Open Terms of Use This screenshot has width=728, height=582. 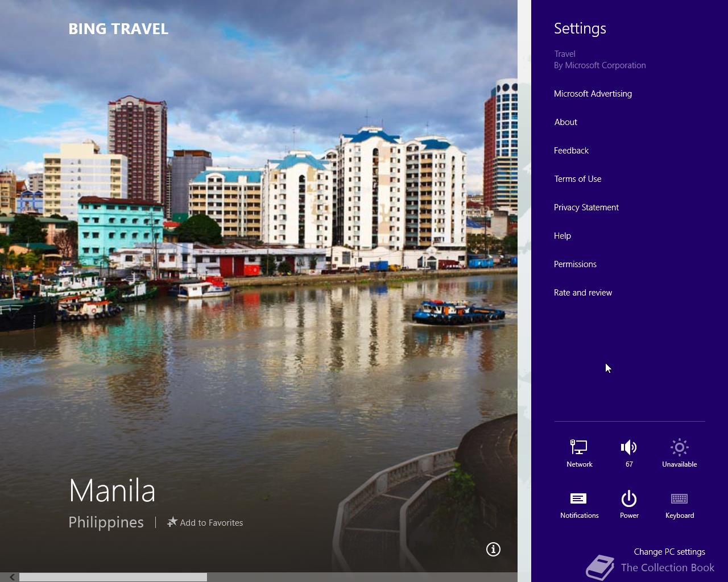click(578, 179)
